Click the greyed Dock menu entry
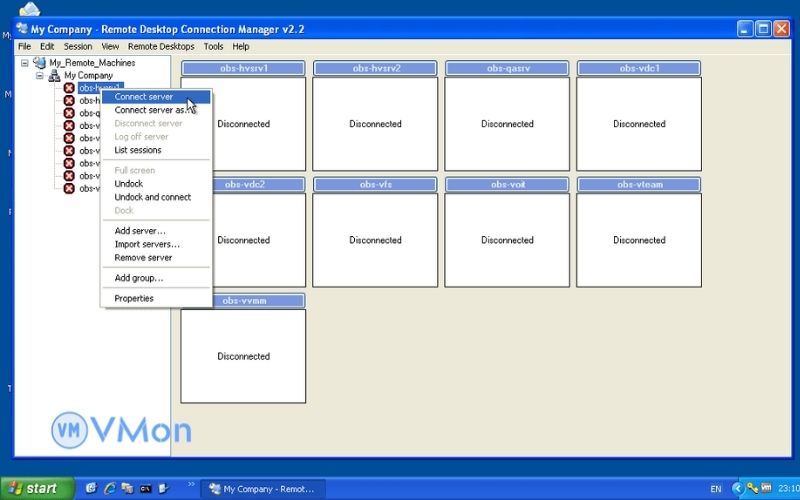 156,210
